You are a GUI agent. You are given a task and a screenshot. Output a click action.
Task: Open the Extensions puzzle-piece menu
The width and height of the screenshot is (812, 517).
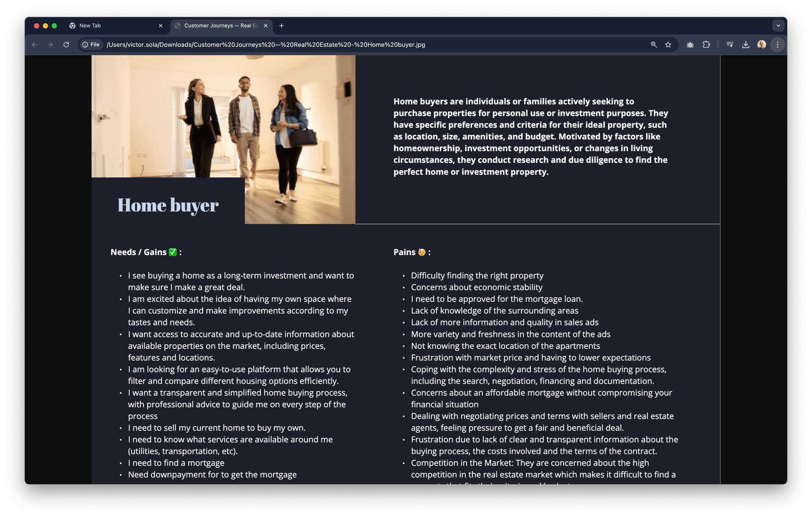pyautogui.click(x=706, y=44)
